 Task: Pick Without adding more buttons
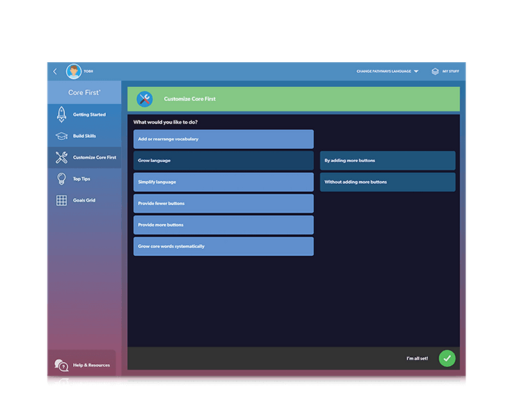coord(387,182)
